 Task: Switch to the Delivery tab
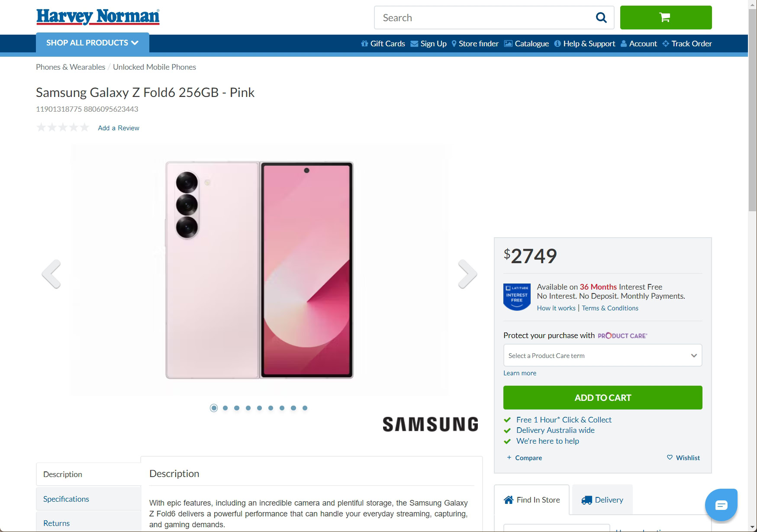coord(602,500)
